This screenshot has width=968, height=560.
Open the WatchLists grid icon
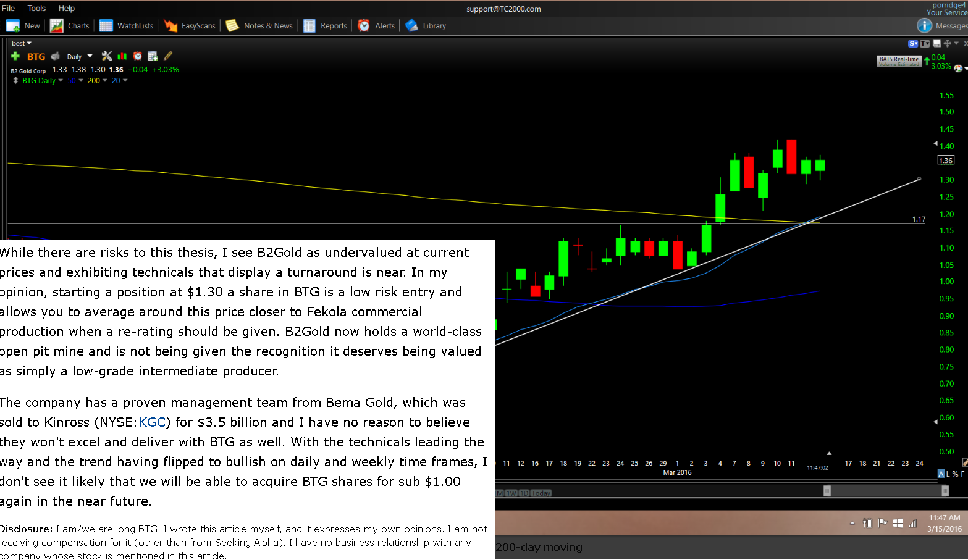point(106,26)
